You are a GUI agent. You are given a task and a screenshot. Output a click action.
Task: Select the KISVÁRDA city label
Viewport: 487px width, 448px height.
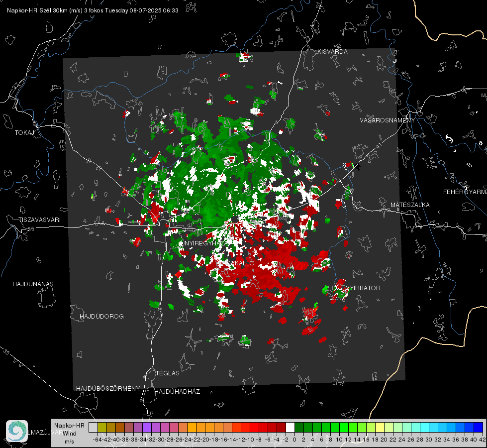[332, 52]
